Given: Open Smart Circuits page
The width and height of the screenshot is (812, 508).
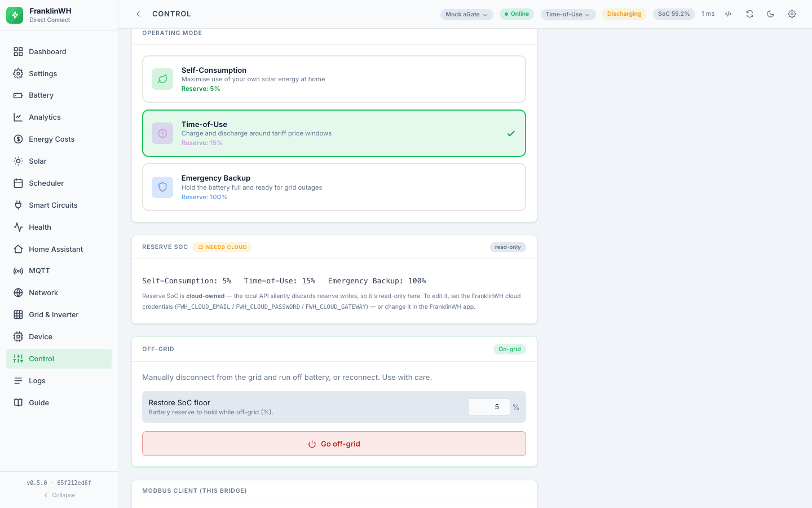Looking at the screenshot, I should click(59, 205).
